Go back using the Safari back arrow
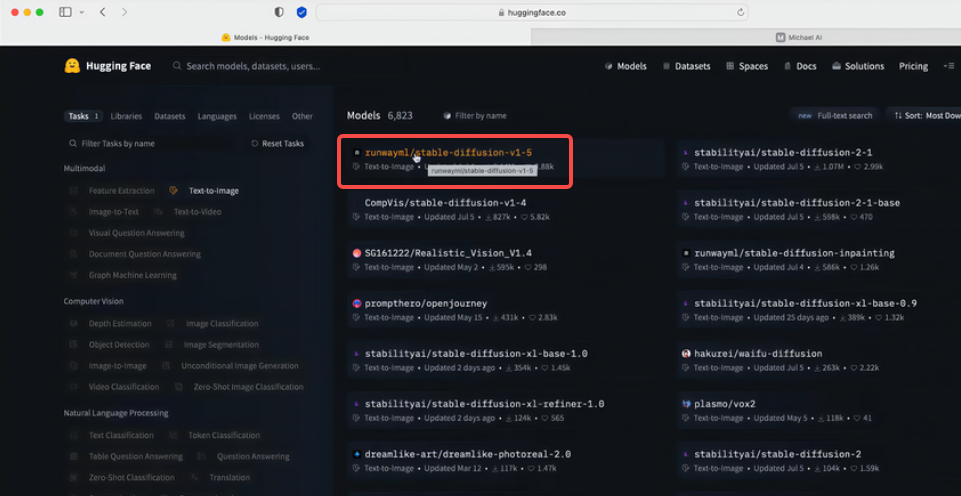Image resolution: width=961 pixels, height=496 pixels. [102, 12]
